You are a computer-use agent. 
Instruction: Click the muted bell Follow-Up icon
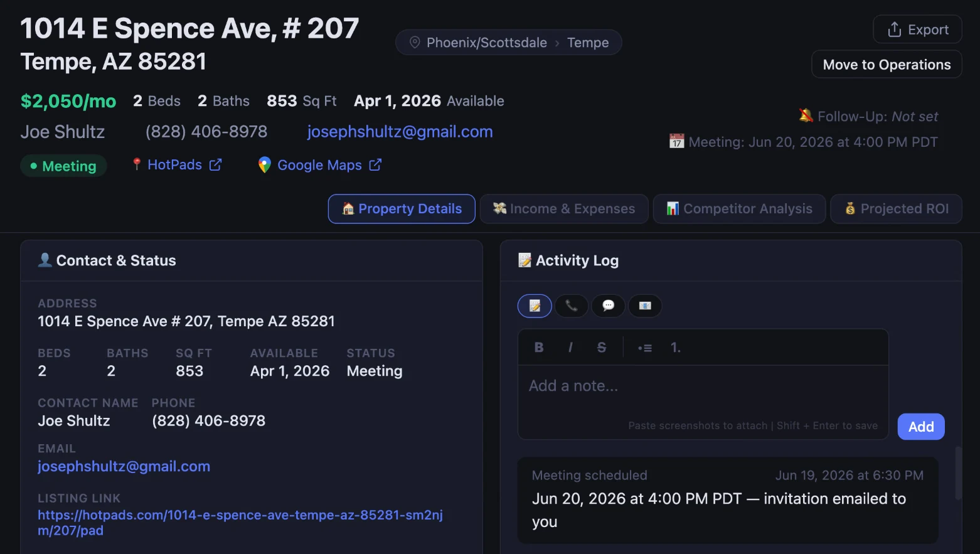806,115
